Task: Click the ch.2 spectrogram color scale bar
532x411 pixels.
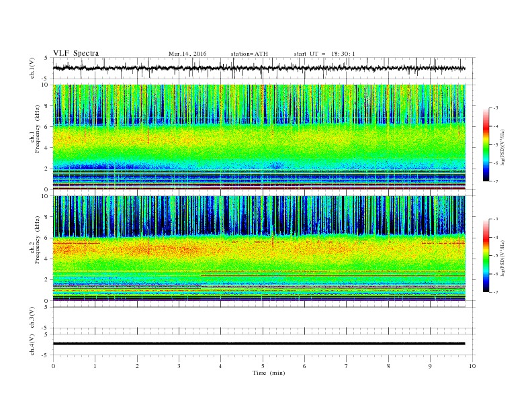Action: tap(486, 255)
